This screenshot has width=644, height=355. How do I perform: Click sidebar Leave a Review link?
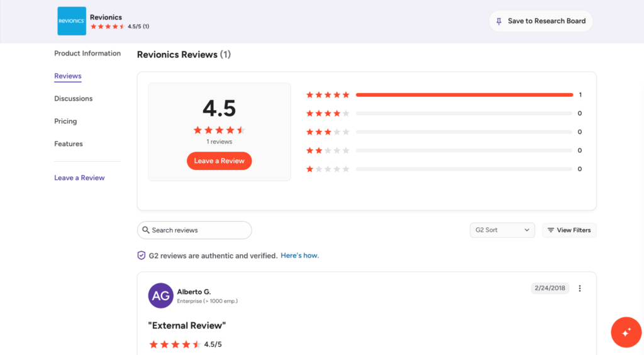[x=79, y=178]
